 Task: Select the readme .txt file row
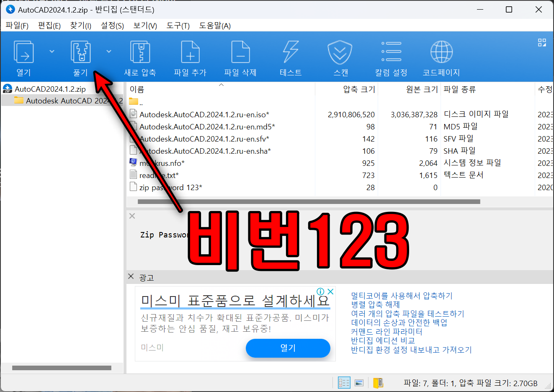pos(159,175)
